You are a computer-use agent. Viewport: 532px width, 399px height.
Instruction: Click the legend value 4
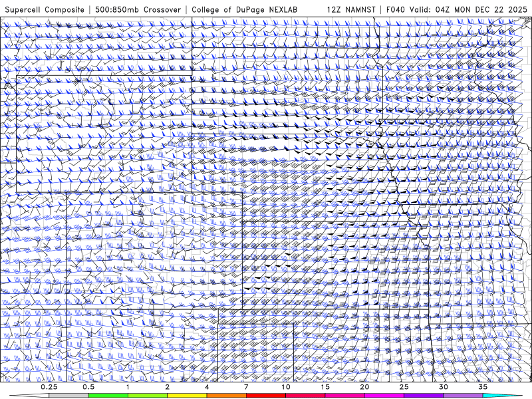[207, 387]
